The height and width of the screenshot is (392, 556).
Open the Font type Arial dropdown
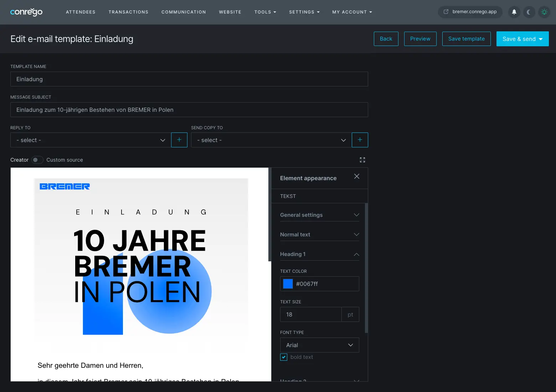pyautogui.click(x=320, y=345)
